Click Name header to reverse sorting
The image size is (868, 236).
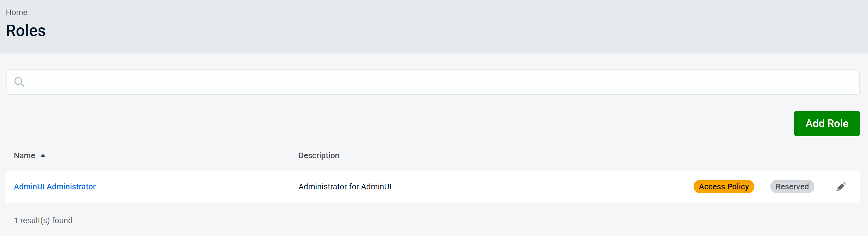[25, 156]
